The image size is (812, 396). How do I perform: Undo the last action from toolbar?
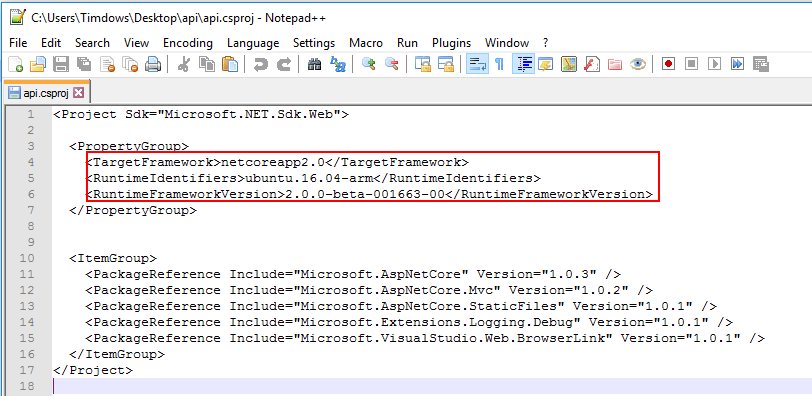[260, 64]
